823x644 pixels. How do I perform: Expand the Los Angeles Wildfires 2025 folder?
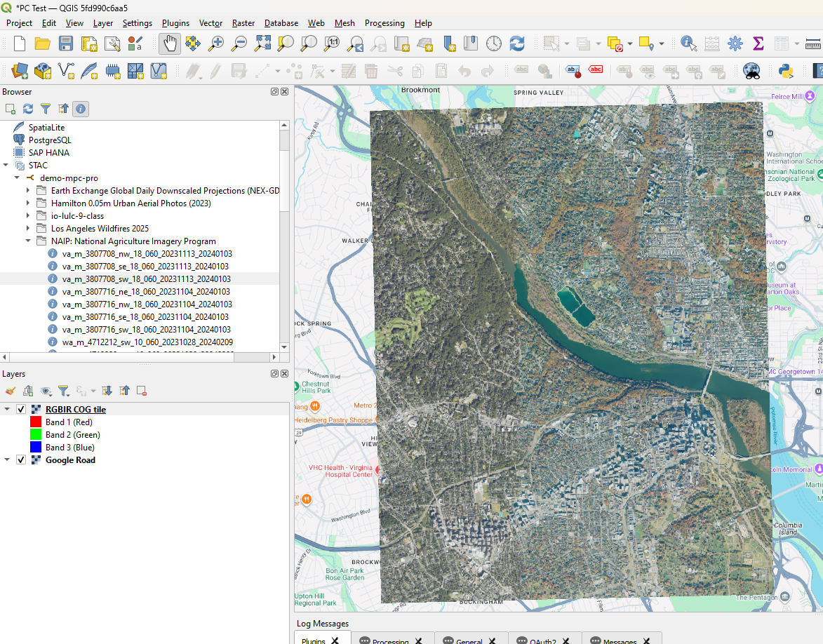[x=29, y=229]
